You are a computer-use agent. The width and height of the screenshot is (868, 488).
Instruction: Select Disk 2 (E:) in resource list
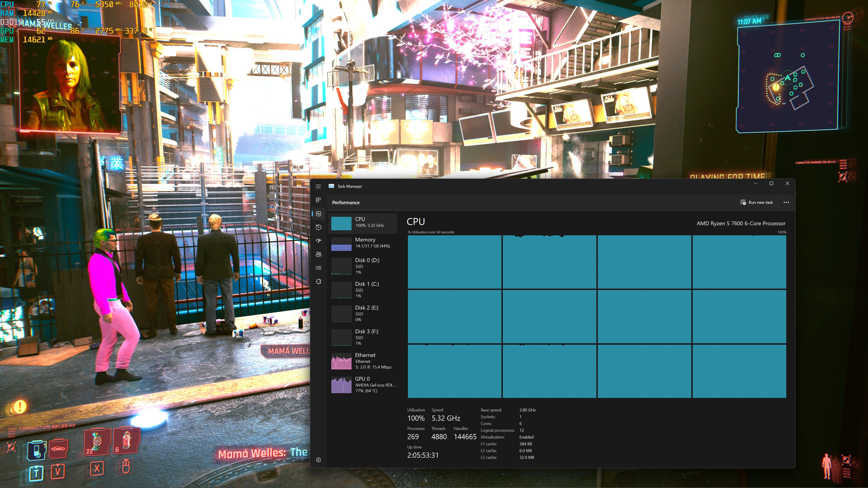[363, 313]
